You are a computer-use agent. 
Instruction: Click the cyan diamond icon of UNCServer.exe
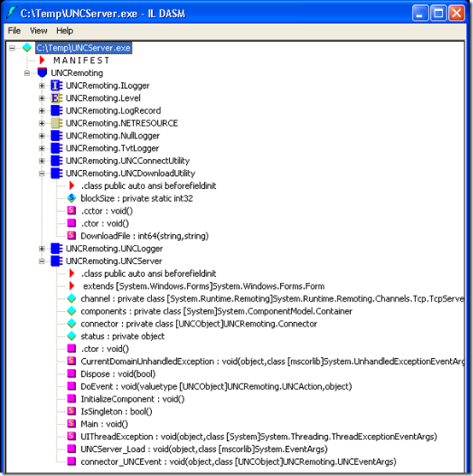tap(27, 48)
